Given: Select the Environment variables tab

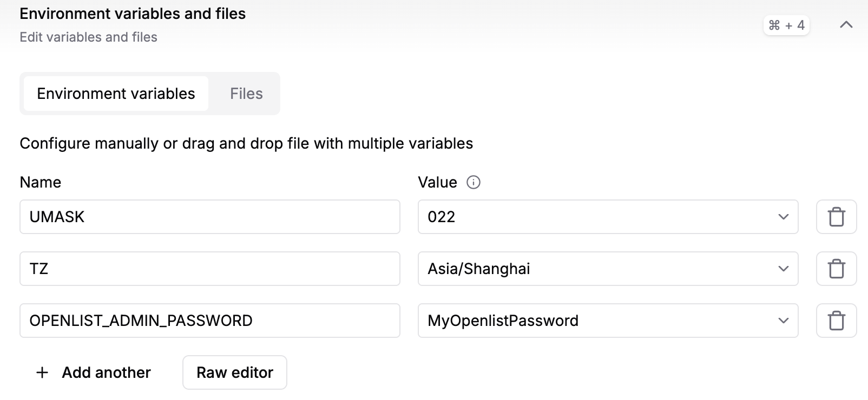Looking at the screenshot, I should 116,94.
